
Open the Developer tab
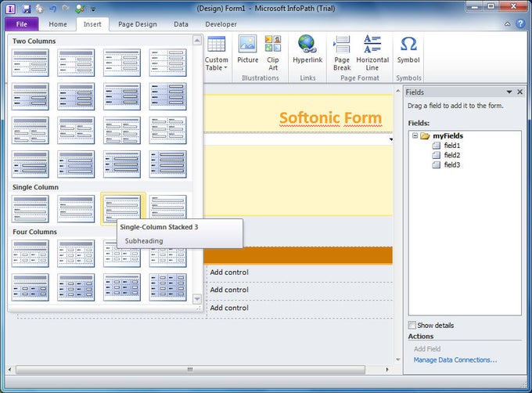point(221,24)
